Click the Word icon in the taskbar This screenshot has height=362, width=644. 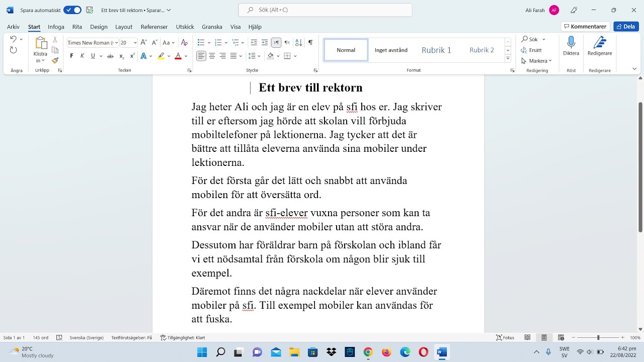tap(442, 352)
